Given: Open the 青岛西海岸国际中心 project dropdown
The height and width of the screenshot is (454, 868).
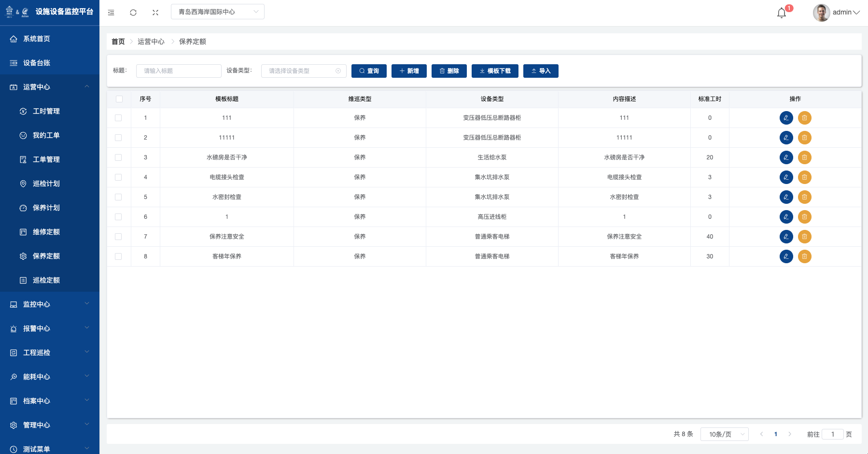Looking at the screenshot, I should 217,12.
